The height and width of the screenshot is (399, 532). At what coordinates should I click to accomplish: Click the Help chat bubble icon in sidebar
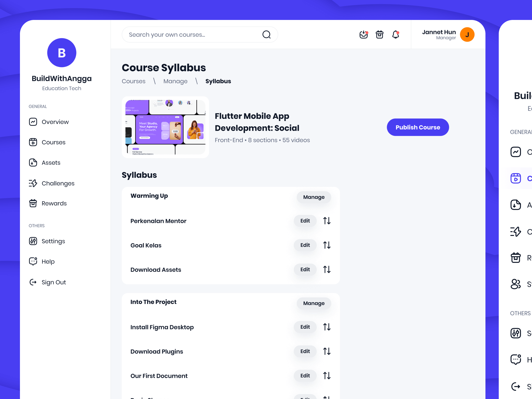pos(33,261)
